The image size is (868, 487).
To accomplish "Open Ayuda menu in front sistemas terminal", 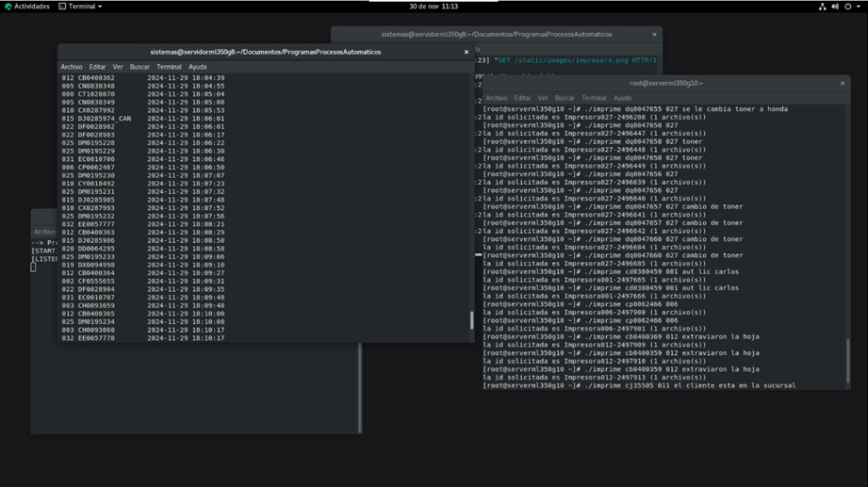I will coord(198,66).
